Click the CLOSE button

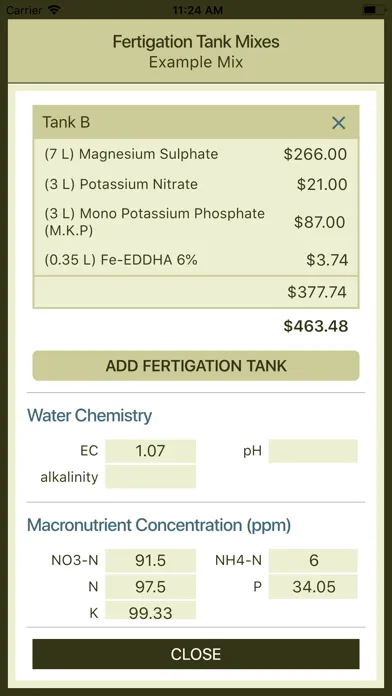coord(196,654)
